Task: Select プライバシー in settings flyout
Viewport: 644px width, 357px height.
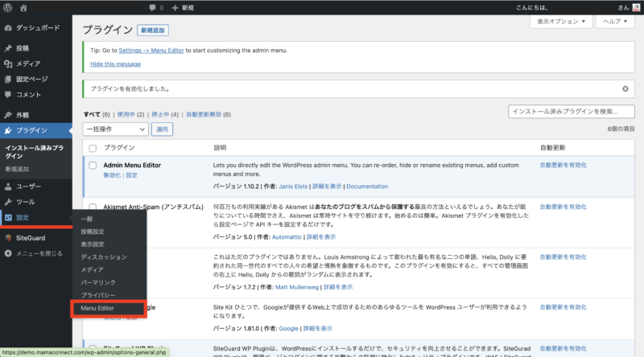Action: [x=98, y=295]
